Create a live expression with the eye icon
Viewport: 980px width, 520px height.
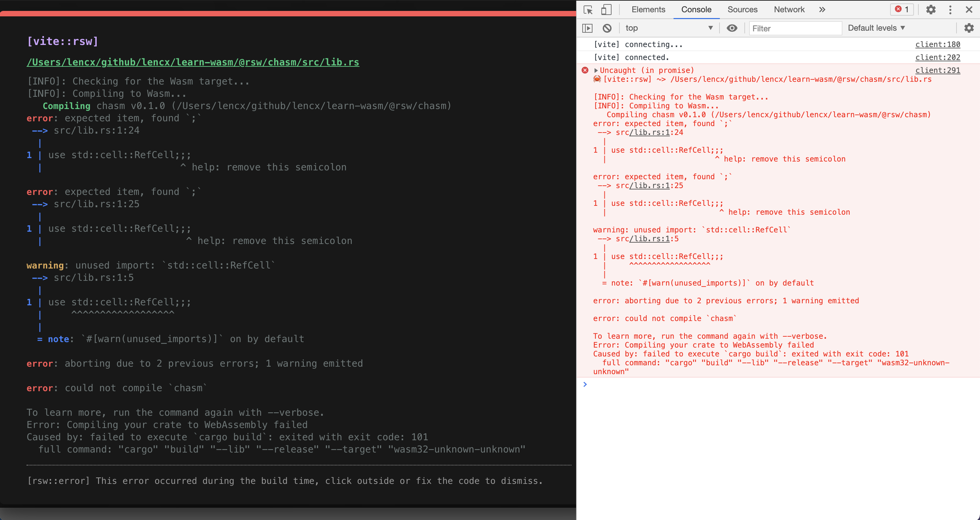[732, 28]
